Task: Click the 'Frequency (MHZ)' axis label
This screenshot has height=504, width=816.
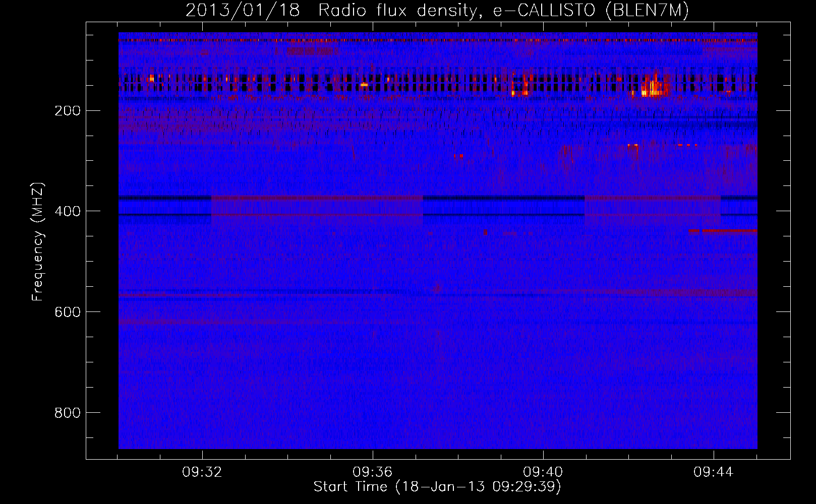Action: (x=38, y=241)
